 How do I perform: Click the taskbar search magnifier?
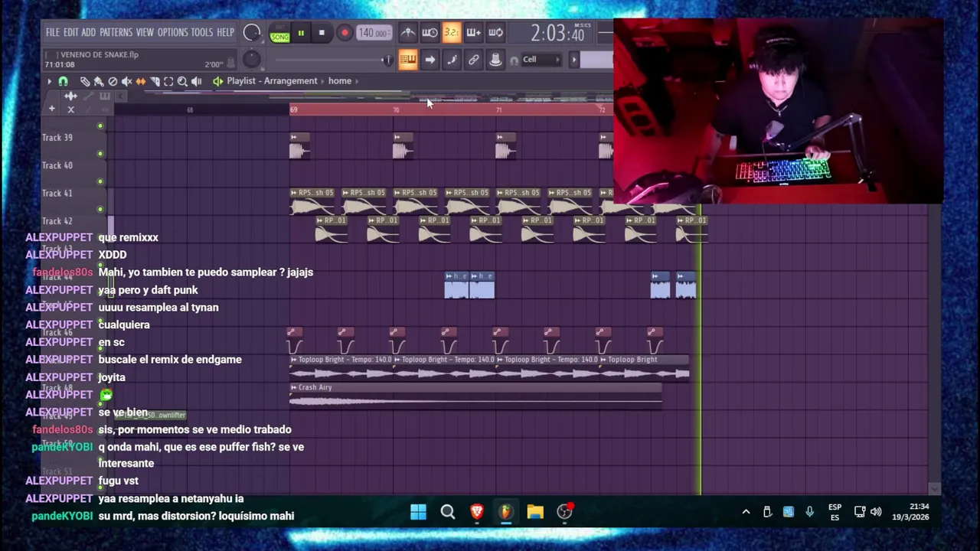coord(448,511)
